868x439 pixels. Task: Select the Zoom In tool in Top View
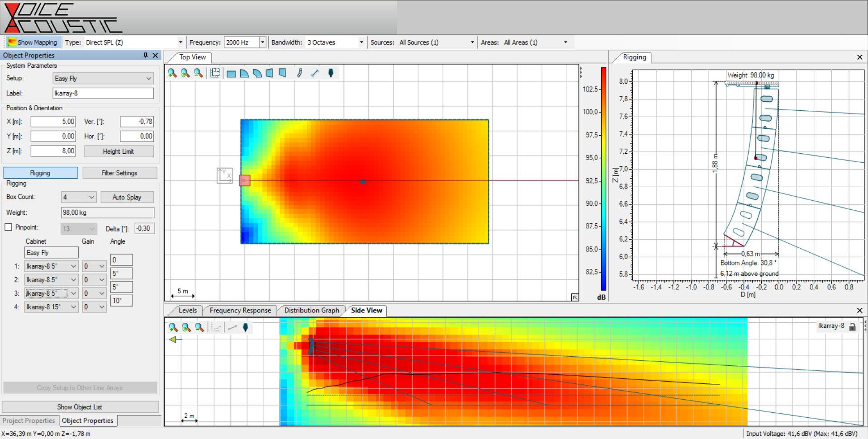[172, 73]
